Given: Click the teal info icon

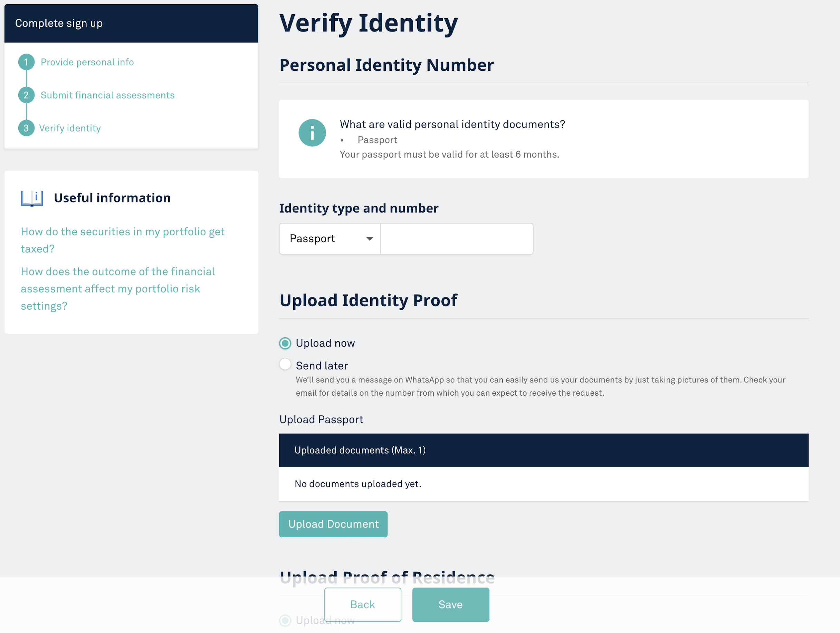Looking at the screenshot, I should point(312,133).
